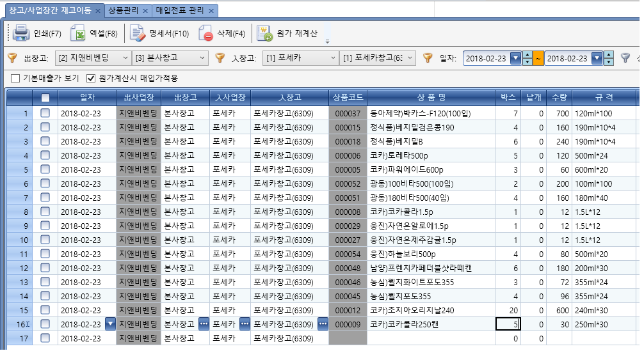Sort by the 규 격 column header
The image size is (644, 351).
click(x=604, y=98)
